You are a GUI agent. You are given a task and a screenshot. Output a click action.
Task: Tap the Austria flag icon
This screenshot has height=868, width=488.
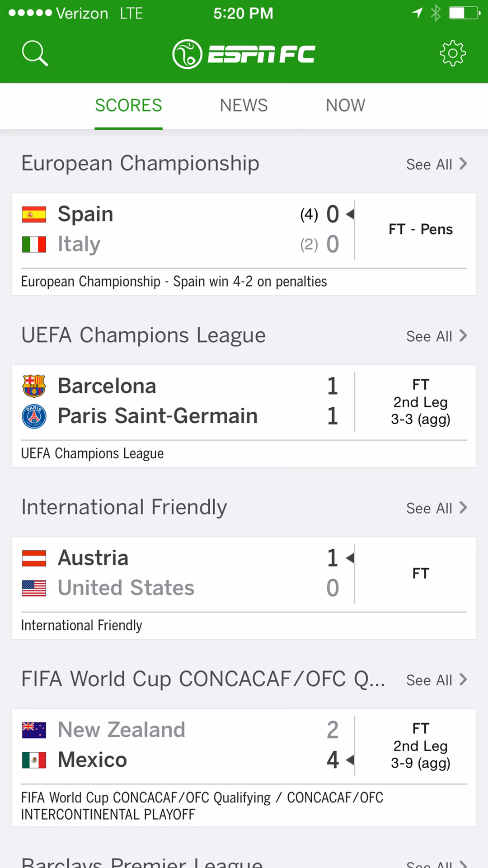click(x=34, y=558)
